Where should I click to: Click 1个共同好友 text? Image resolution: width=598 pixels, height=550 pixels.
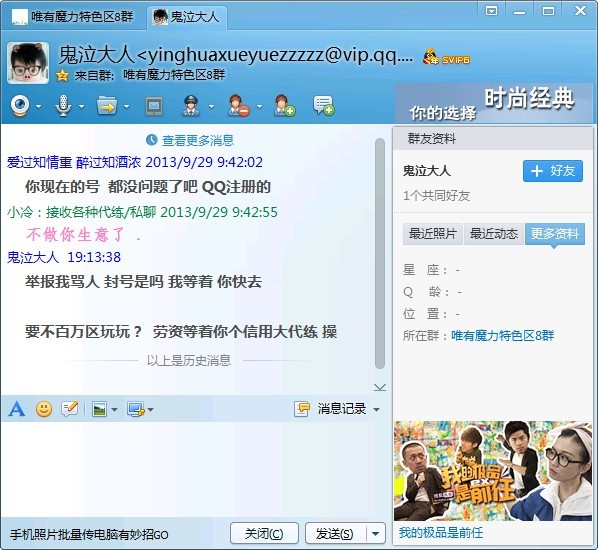(x=436, y=196)
